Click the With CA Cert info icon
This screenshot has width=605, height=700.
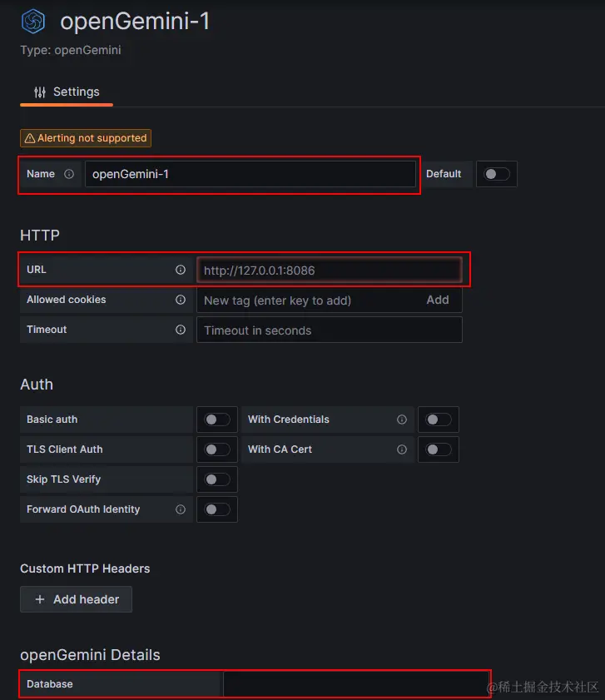point(402,449)
